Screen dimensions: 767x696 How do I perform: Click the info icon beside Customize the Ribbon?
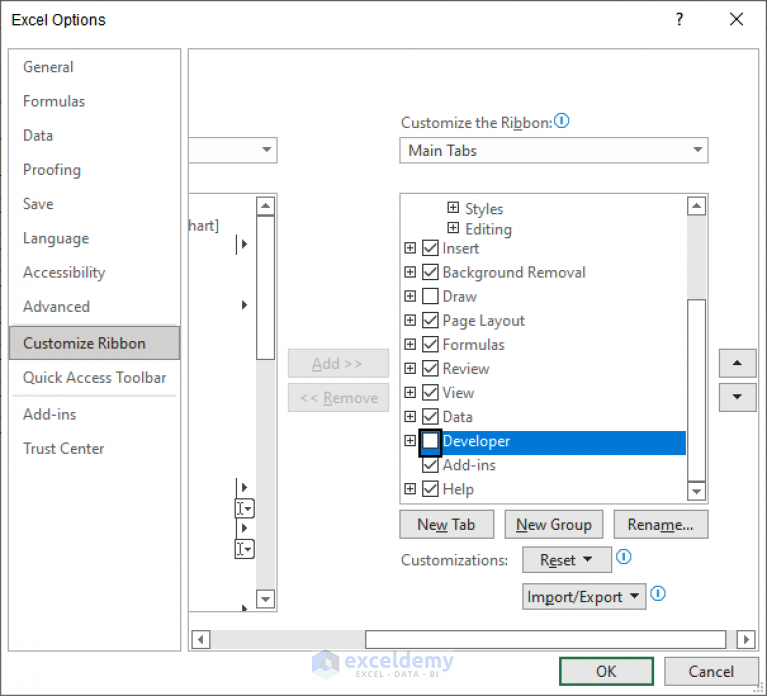tap(562, 120)
